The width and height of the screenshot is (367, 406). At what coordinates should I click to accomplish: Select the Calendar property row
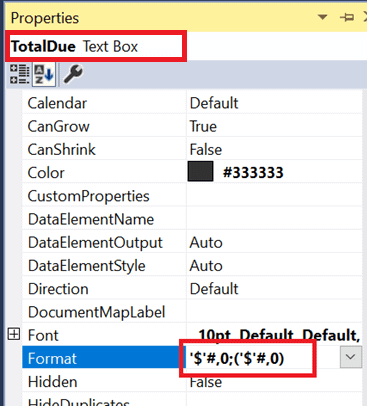(x=192, y=103)
